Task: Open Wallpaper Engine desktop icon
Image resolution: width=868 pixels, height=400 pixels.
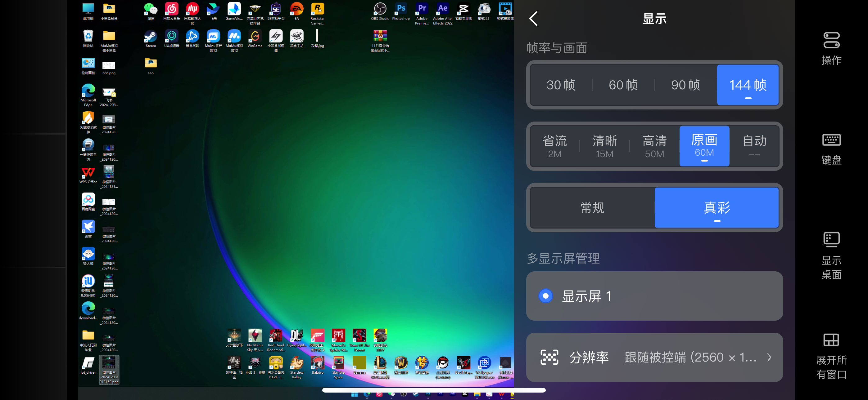Action: coord(484,368)
